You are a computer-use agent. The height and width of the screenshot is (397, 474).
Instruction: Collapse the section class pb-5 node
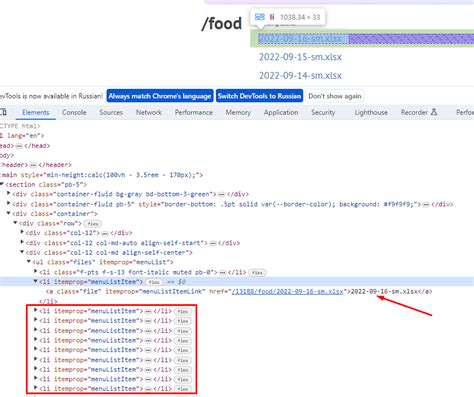tap(2, 184)
